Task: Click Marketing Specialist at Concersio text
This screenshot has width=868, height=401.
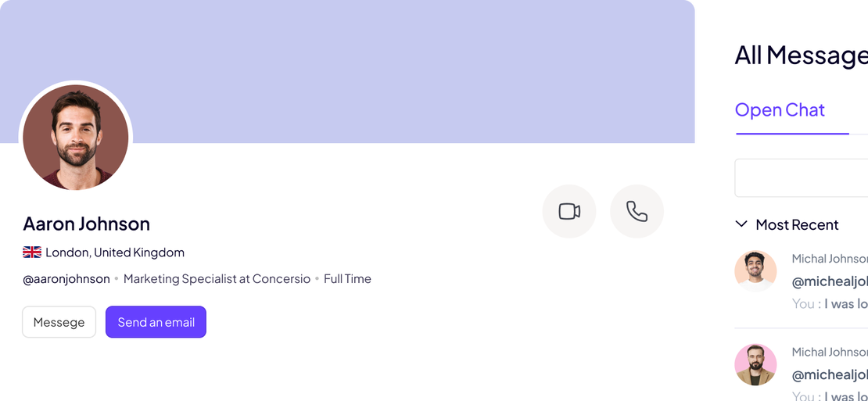Action: point(217,279)
